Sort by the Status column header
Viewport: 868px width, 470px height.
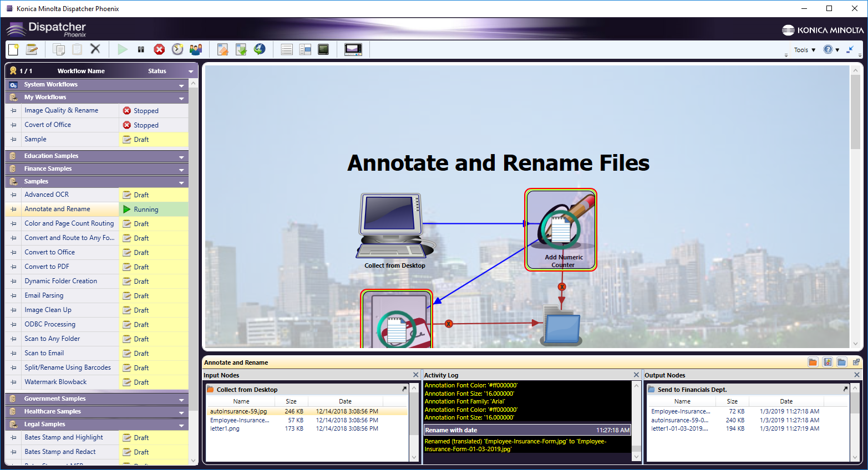click(x=157, y=71)
